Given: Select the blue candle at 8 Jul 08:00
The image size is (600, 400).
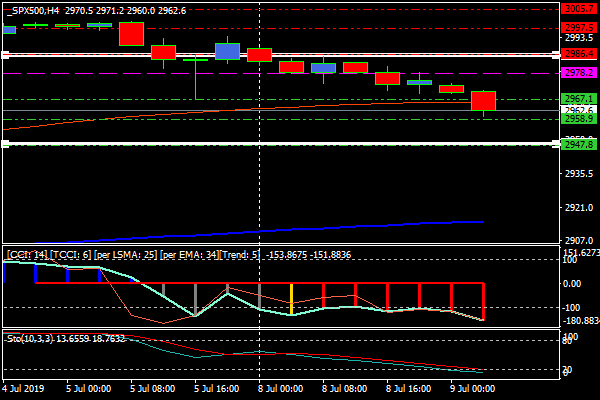Looking at the screenshot, I should (x=323, y=68).
